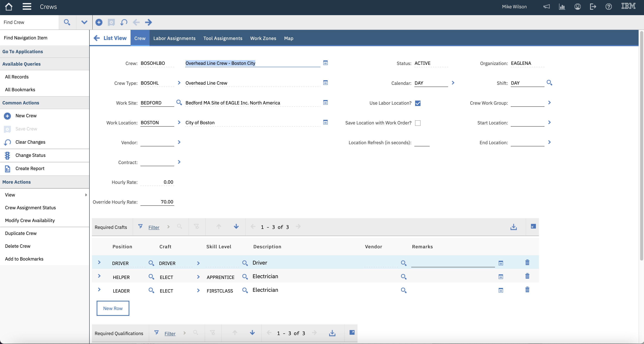Click the Override Hourly Rate field
Screen dimensions: 644x344
tap(157, 202)
